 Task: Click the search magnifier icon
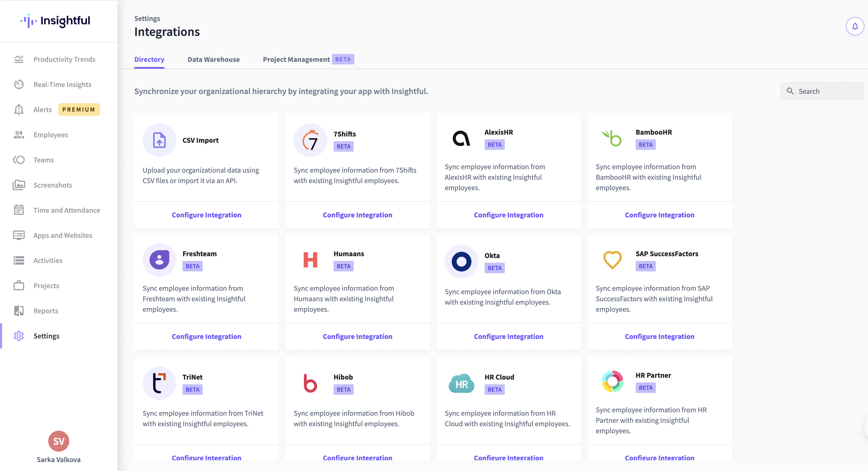tap(790, 91)
